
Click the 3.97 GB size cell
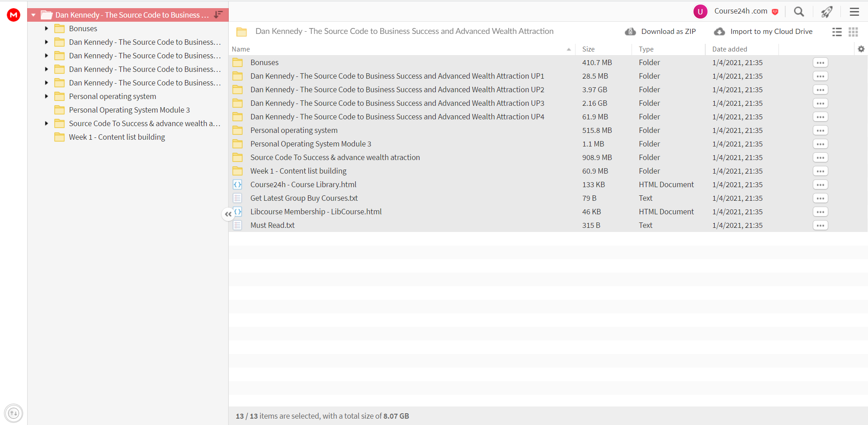click(x=594, y=90)
